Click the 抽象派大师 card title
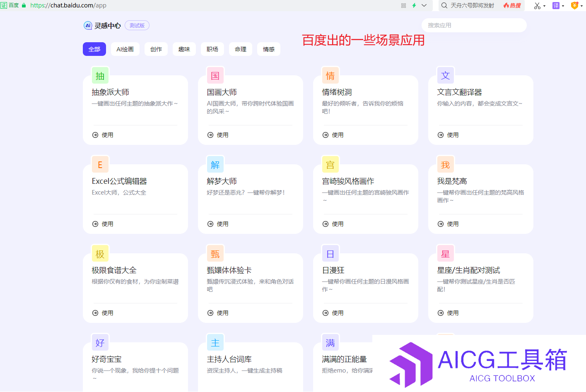Screen dimensions: 586x392 pos(111,92)
